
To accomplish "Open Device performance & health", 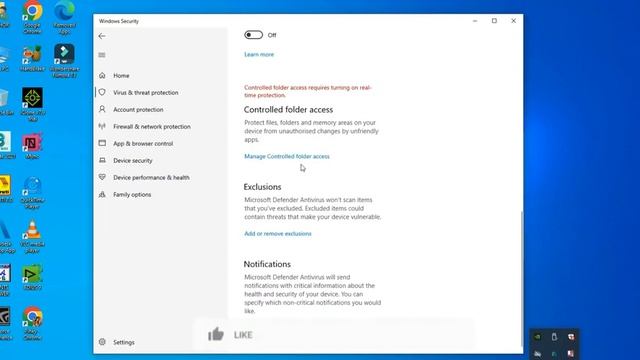I will pos(151,178).
